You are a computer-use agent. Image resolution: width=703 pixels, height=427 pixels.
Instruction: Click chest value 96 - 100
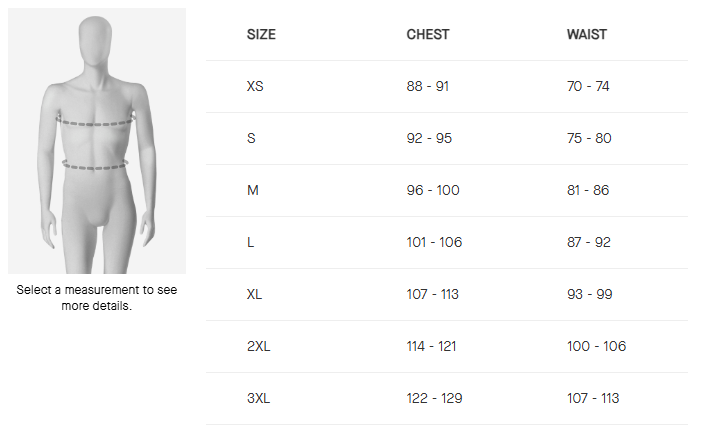433,190
